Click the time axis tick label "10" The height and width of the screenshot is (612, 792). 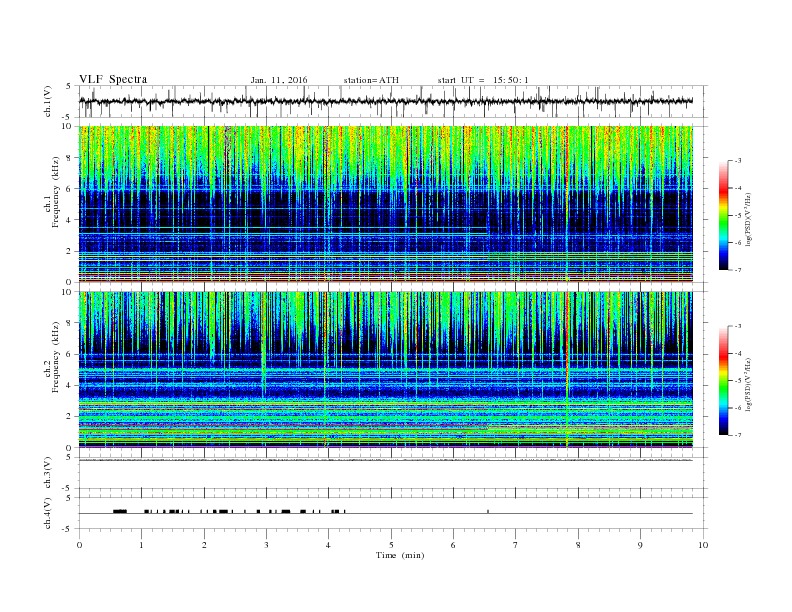703,545
